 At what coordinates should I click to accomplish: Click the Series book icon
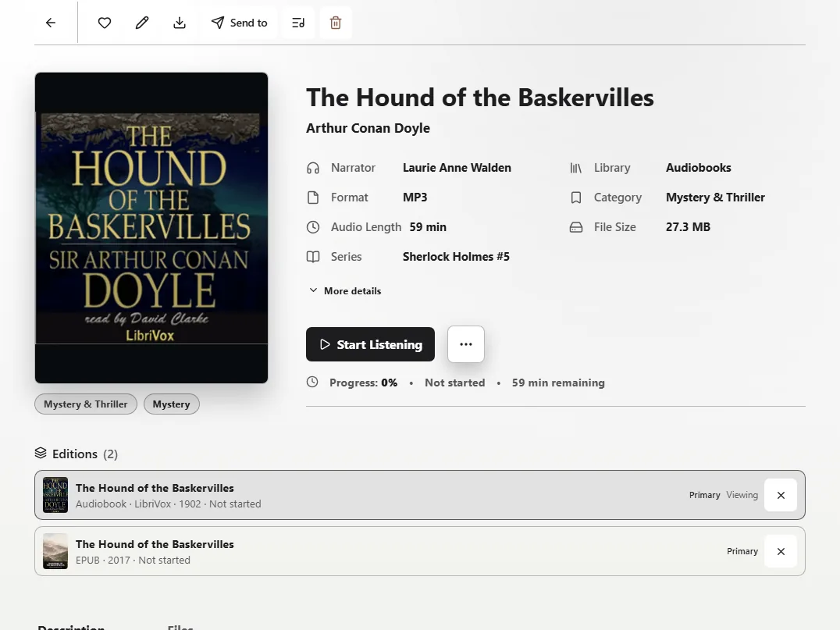coord(313,257)
